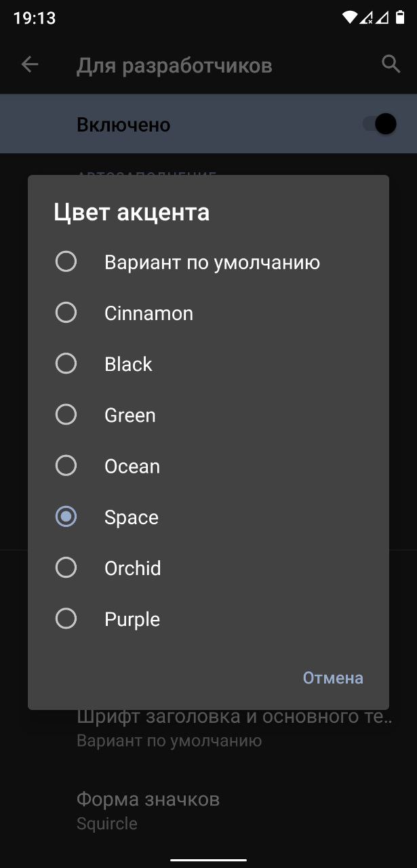Choose the Cinnamon accent radio button
The height and width of the screenshot is (868, 417).
click(66, 313)
